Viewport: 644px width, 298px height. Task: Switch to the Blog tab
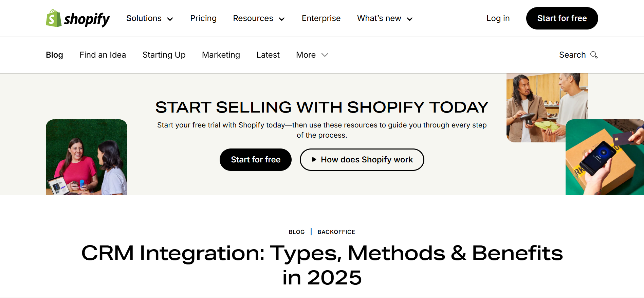54,55
